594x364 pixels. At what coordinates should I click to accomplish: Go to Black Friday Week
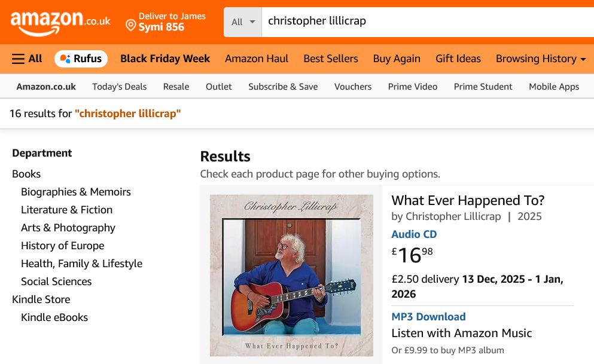click(x=165, y=59)
